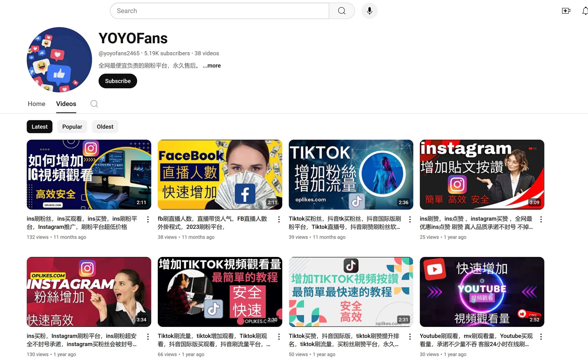
Task: Open more options for Tiktok刷流量 video
Action: tap(279, 336)
